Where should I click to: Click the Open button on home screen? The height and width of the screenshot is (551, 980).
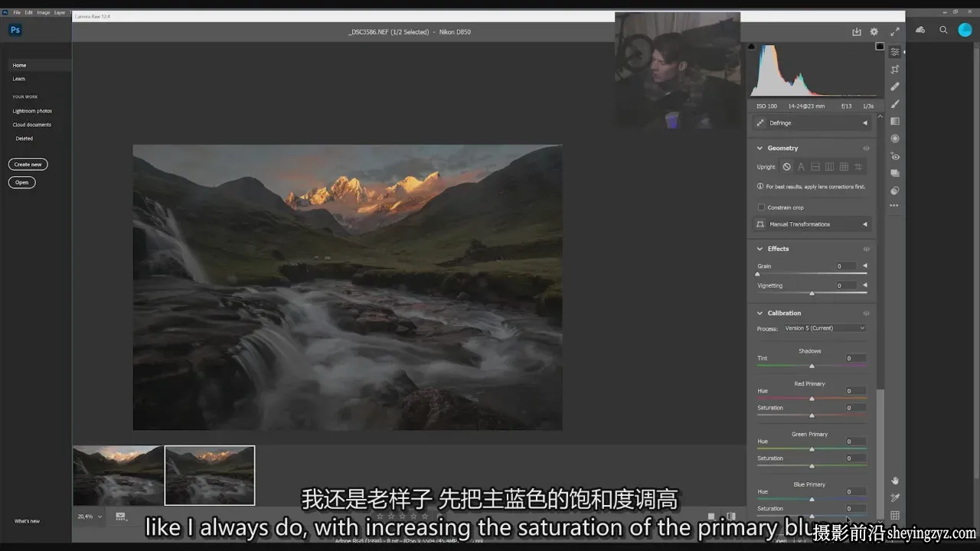[x=22, y=182]
